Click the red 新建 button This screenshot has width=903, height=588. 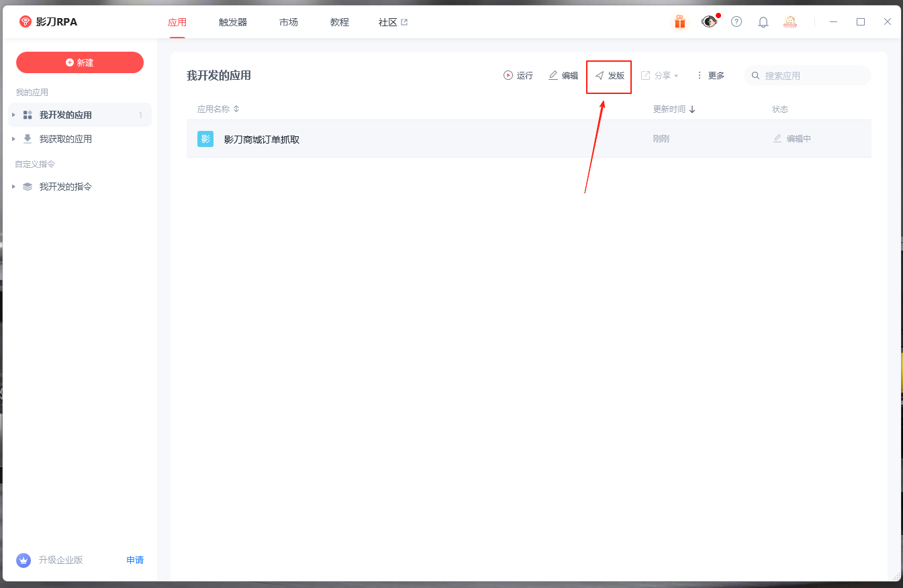(80, 62)
